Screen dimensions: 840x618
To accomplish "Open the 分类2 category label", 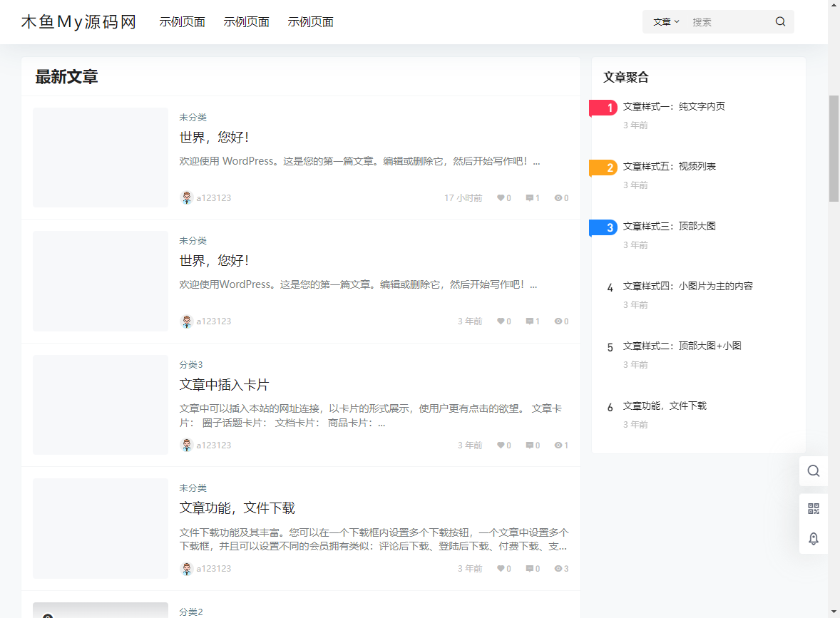I will tap(190, 612).
